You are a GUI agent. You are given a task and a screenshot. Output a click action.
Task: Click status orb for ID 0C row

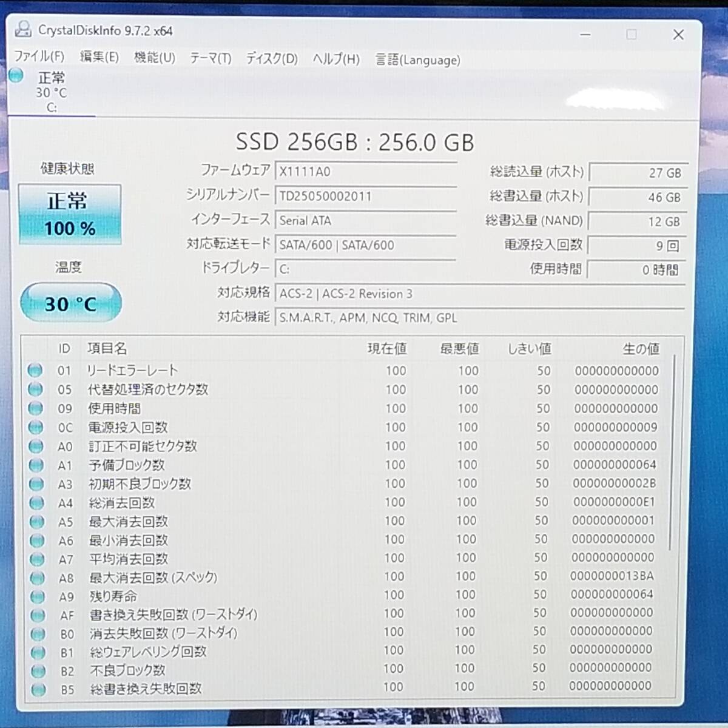pyautogui.click(x=36, y=427)
